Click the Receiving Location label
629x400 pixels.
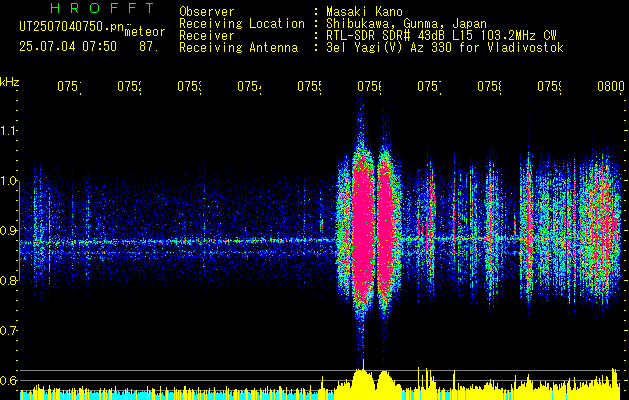click(x=242, y=24)
